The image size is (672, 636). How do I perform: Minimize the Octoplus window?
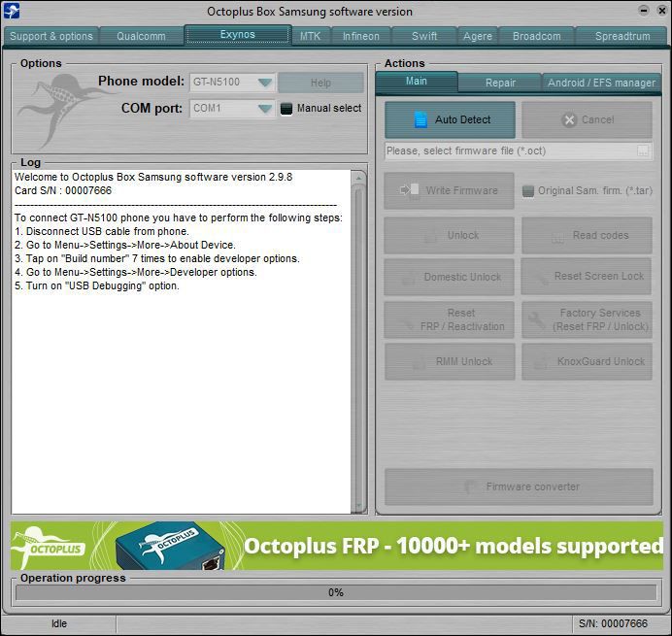click(644, 11)
